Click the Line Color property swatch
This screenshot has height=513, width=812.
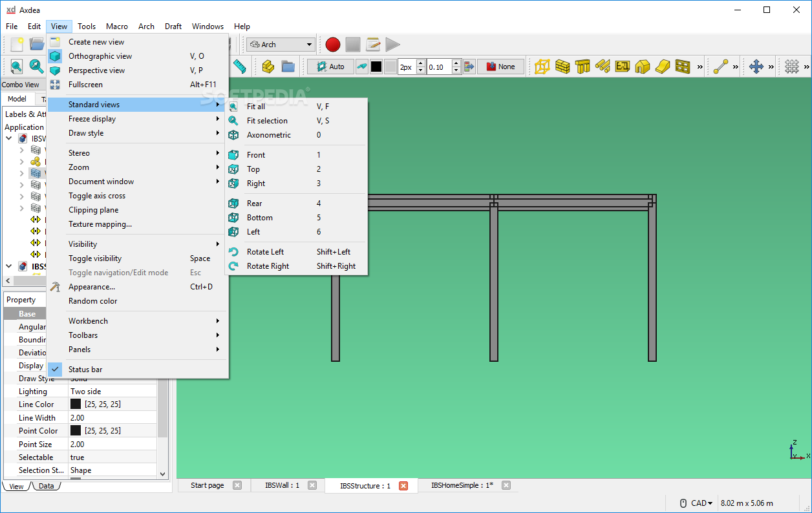76,404
